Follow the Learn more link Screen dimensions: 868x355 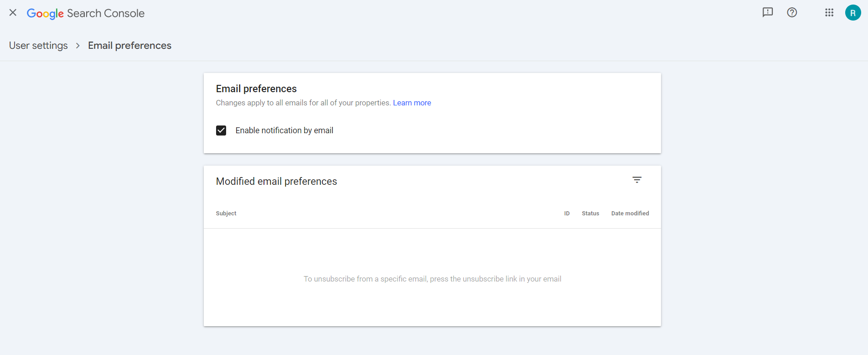click(412, 103)
